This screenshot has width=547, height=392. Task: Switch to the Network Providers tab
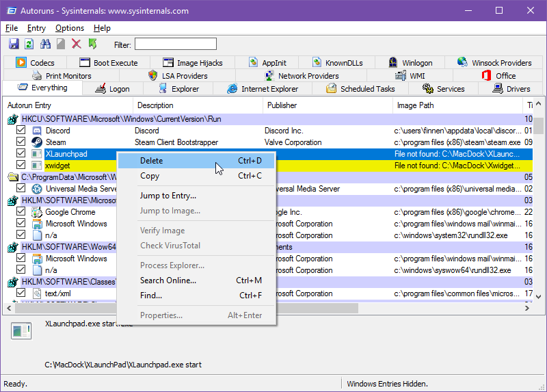(302, 76)
